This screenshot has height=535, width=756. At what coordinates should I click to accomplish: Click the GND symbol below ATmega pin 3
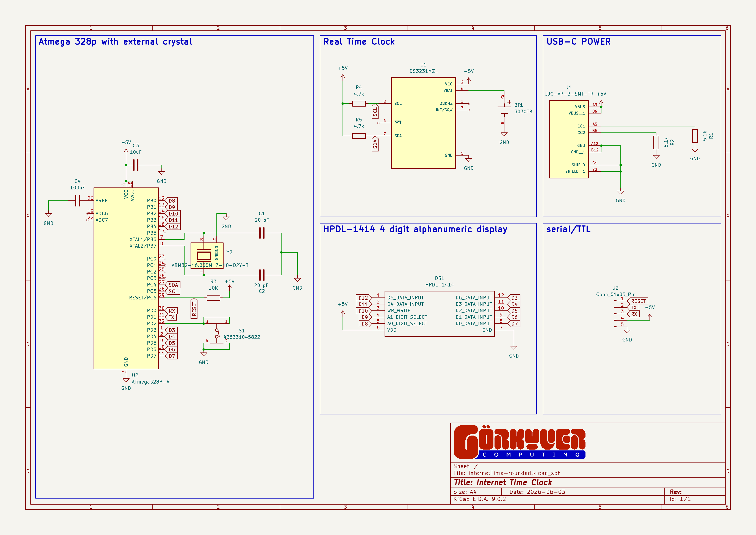coord(126,380)
